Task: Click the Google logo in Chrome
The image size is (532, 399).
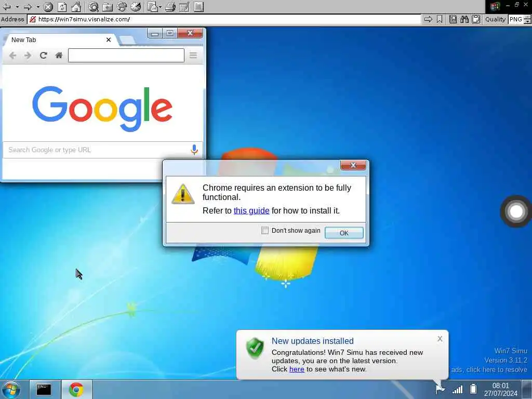Action: click(102, 109)
